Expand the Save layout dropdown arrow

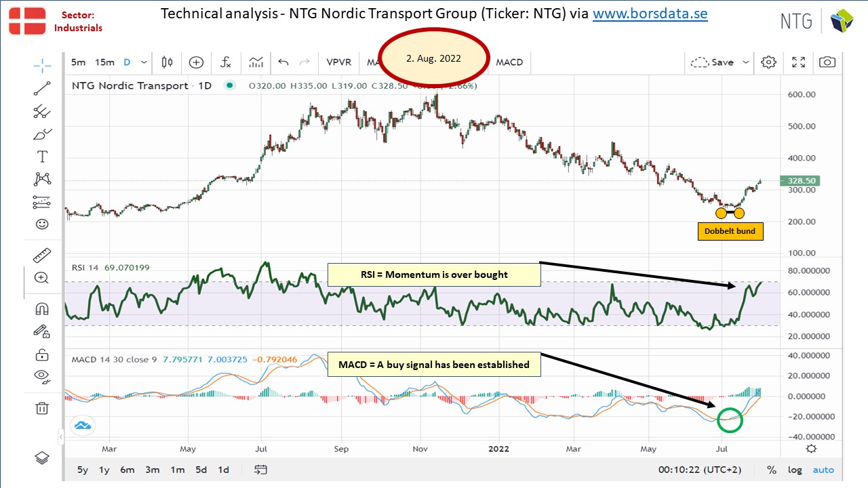746,62
